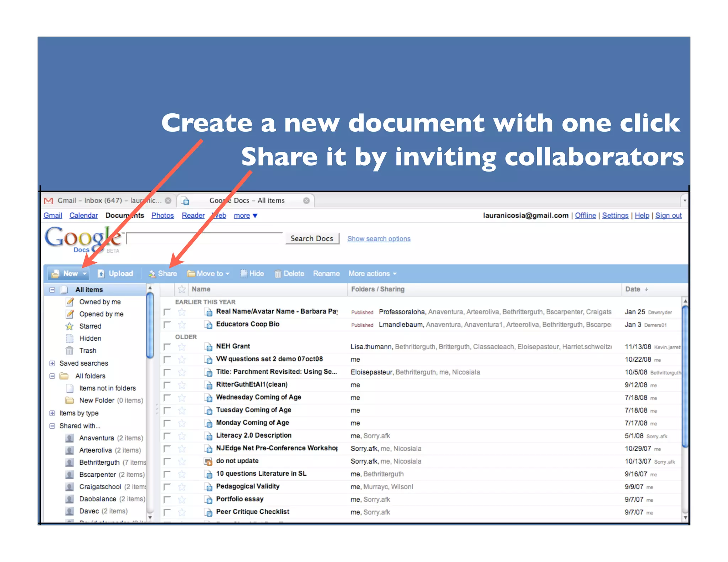Screen dimensions: 728x562
Task: Star the Educators Coop Bio document
Action: point(182,324)
